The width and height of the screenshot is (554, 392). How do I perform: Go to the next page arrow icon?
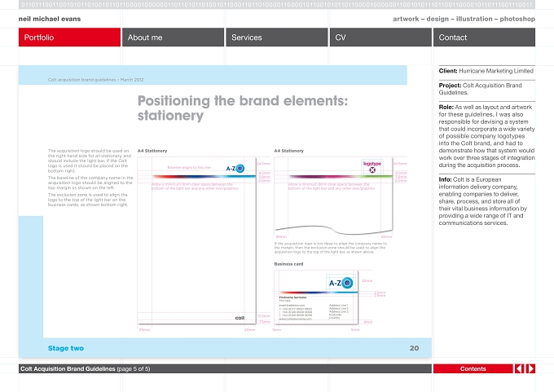pyautogui.click(x=530, y=368)
